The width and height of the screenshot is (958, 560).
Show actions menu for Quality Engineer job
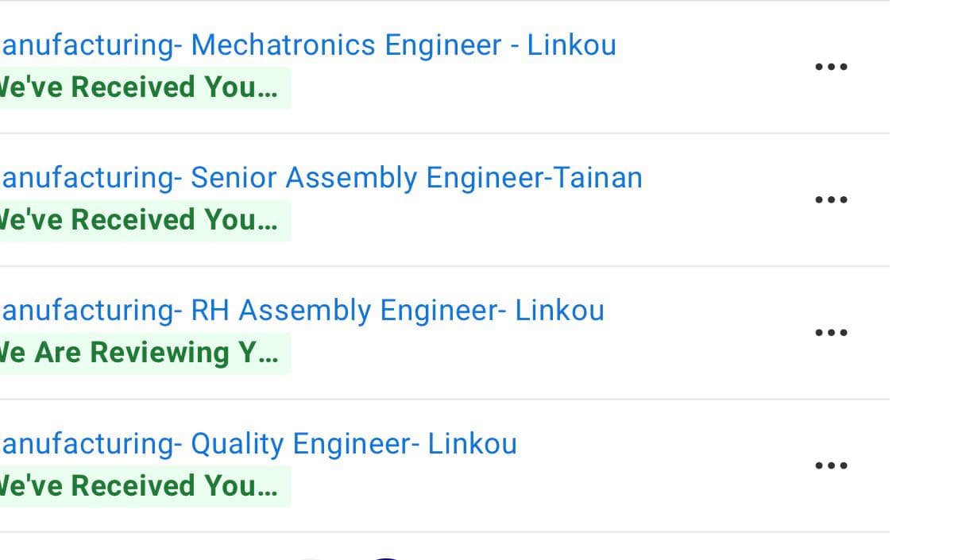[x=832, y=465]
